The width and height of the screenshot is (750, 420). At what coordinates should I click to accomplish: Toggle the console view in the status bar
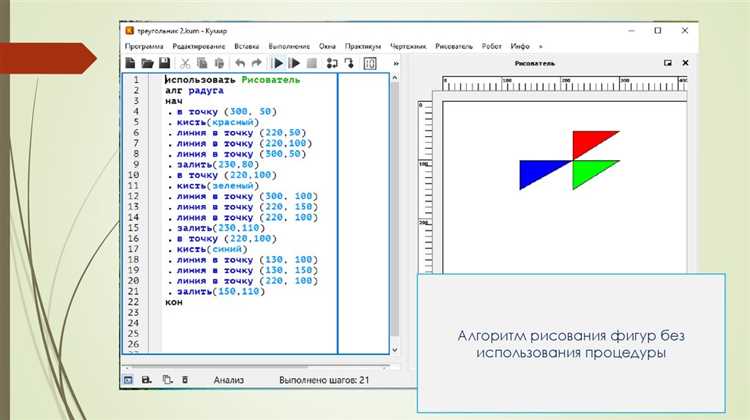[128, 380]
